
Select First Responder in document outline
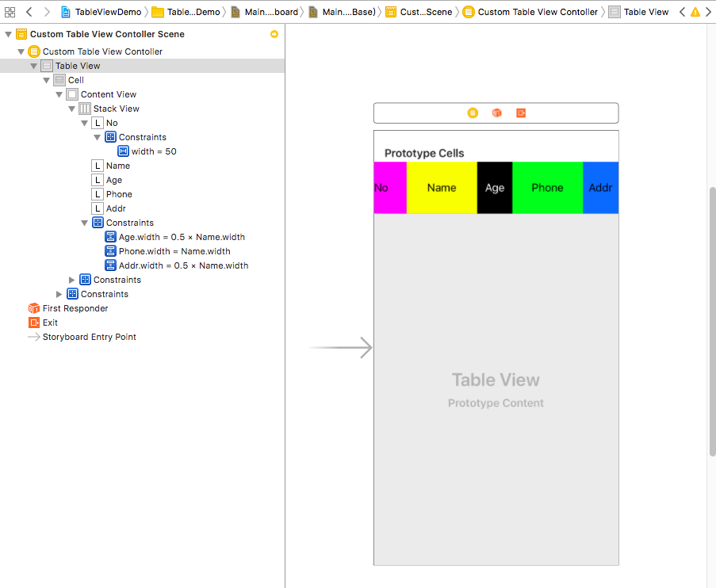tap(75, 308)
